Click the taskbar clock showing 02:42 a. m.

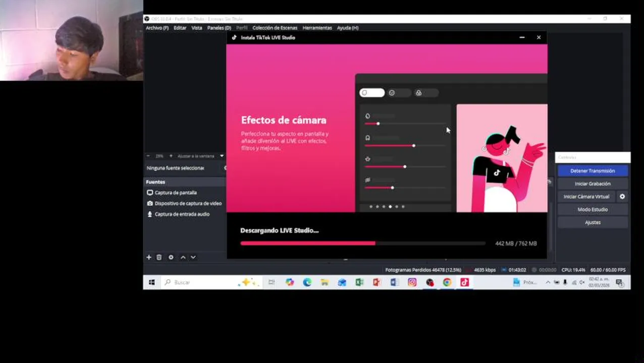click(599, 282)
